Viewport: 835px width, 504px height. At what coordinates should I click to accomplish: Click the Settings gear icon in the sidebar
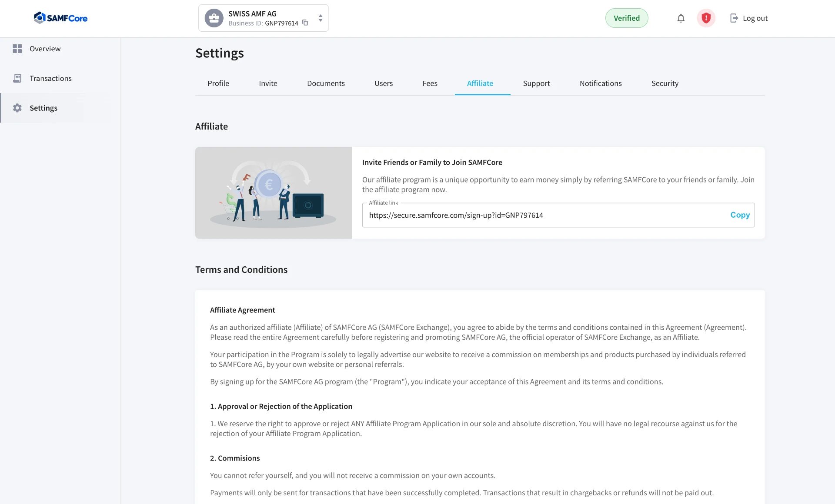coord(17,108)
